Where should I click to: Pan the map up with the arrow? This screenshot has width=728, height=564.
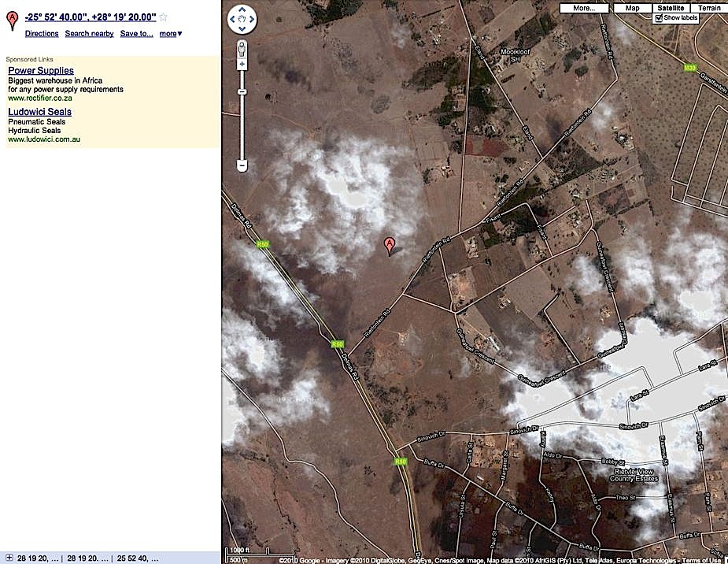click(x=242, y=9)
